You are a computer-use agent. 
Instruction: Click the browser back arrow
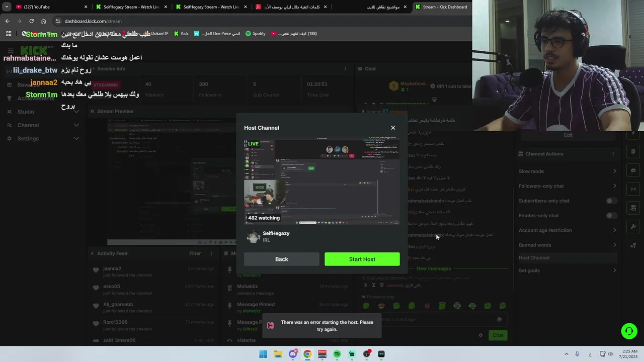click(x=7, y=21)
